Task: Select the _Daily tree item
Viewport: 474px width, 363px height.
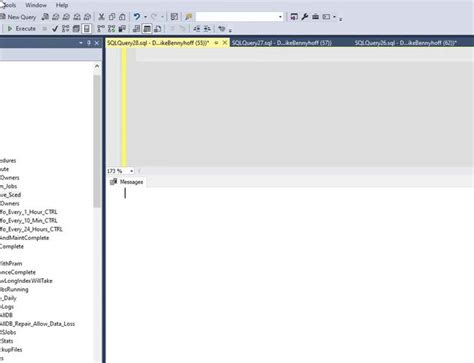Action: (8, 298)
